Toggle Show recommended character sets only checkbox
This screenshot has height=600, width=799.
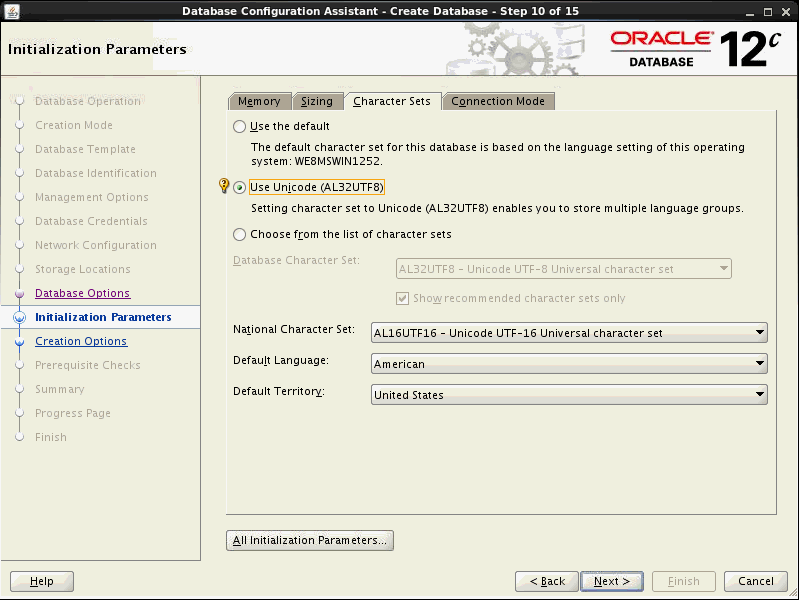pyautogui.click(x=403, y=298)
